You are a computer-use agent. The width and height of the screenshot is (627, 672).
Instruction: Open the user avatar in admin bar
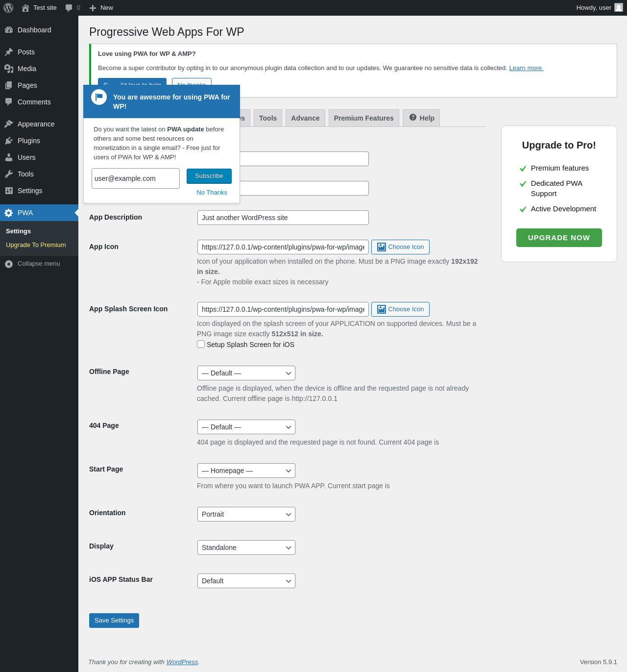click(x=619, y=7)
